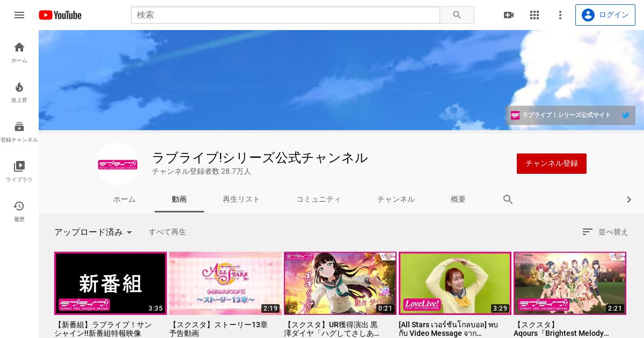Open the コミュニティ tab
This screenshot has height=338, width=644.
(319, 199)
